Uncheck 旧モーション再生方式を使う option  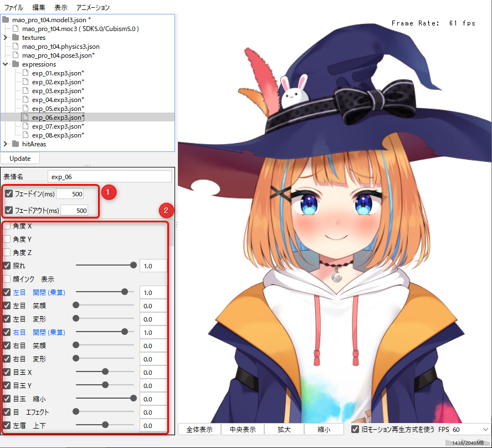(x=355, y=430)
